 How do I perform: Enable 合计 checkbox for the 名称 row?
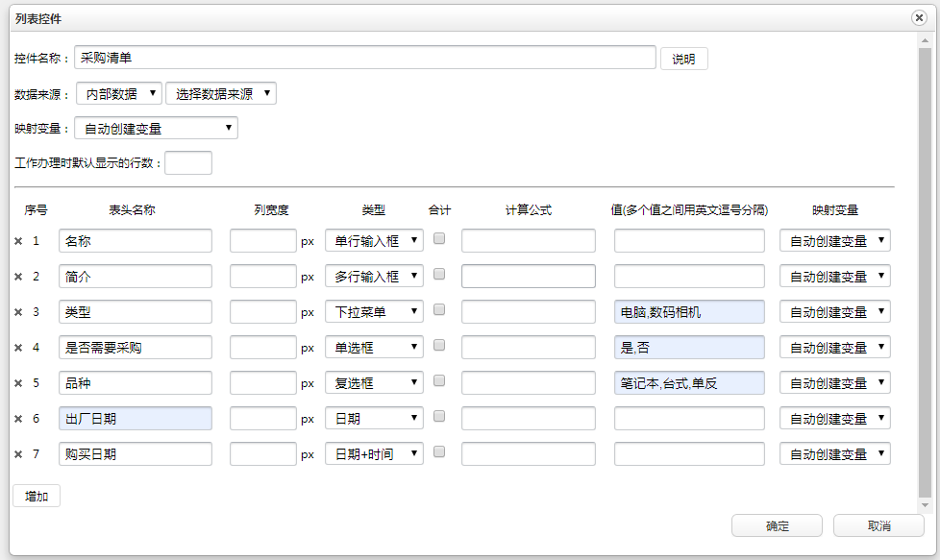(x=439, y=238)
